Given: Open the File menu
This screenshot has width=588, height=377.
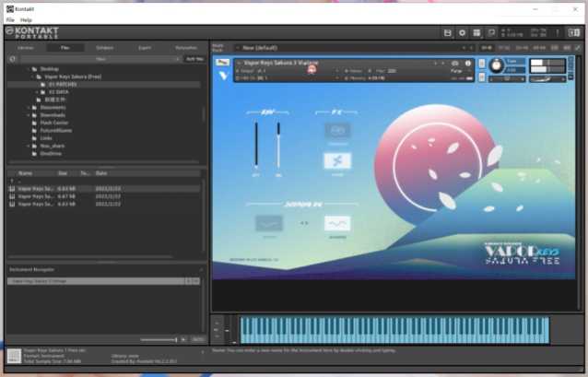Looking at the screenshot, I should coord(10,19).
